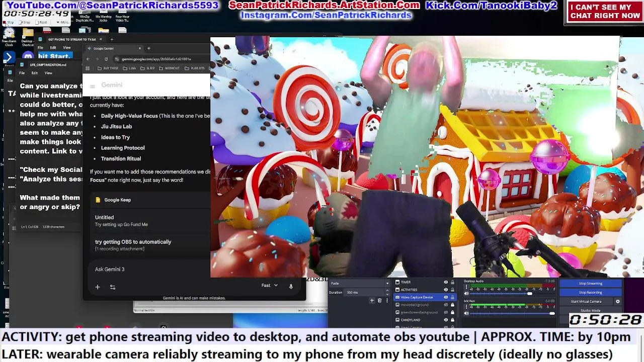644x362 pixels.
Task: Open the Fade transition dropdown
Action: [x=359, y=283]
